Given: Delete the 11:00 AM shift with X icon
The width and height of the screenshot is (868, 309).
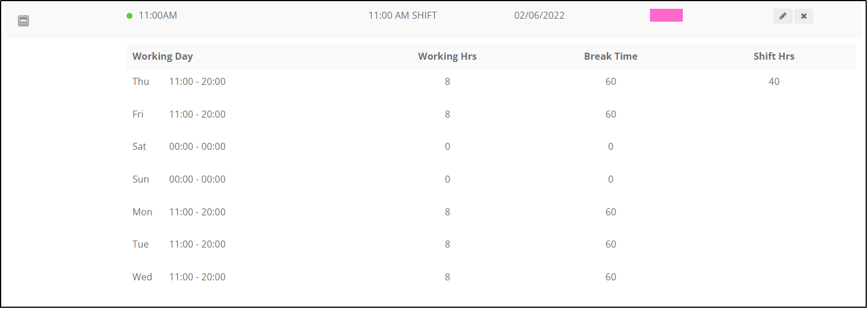Looking at the screenshot, I should coord(804,16).
